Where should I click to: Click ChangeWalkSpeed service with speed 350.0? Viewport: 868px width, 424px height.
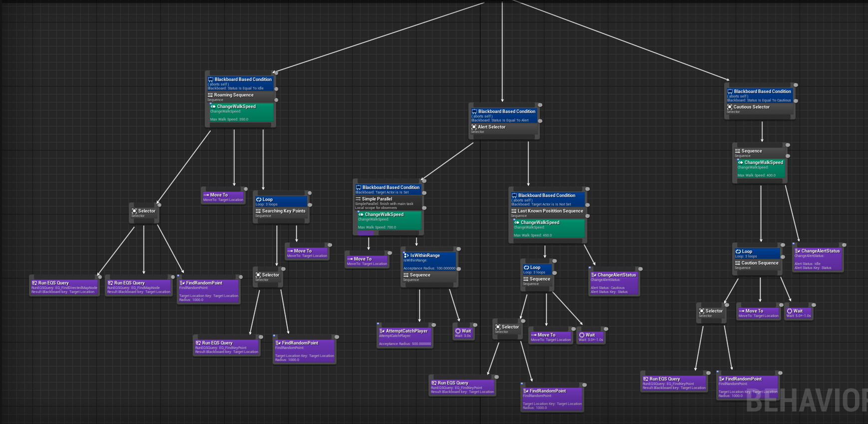(241, 112)
